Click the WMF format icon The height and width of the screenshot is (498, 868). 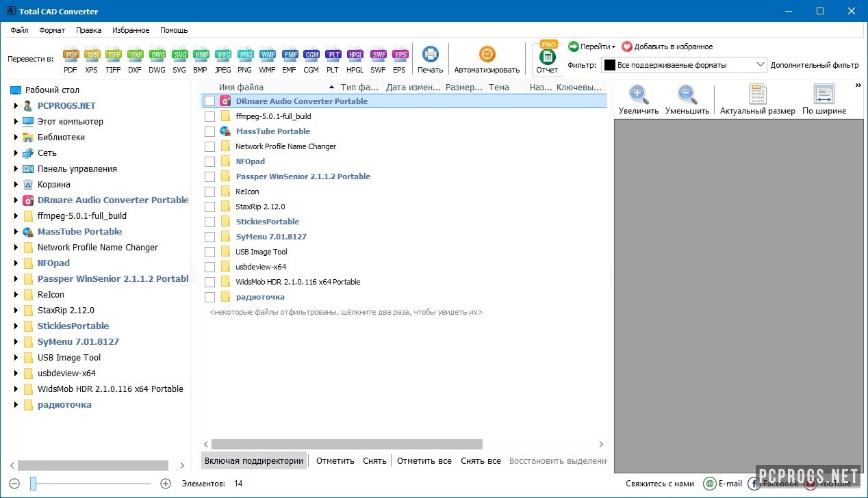(267, 60)
